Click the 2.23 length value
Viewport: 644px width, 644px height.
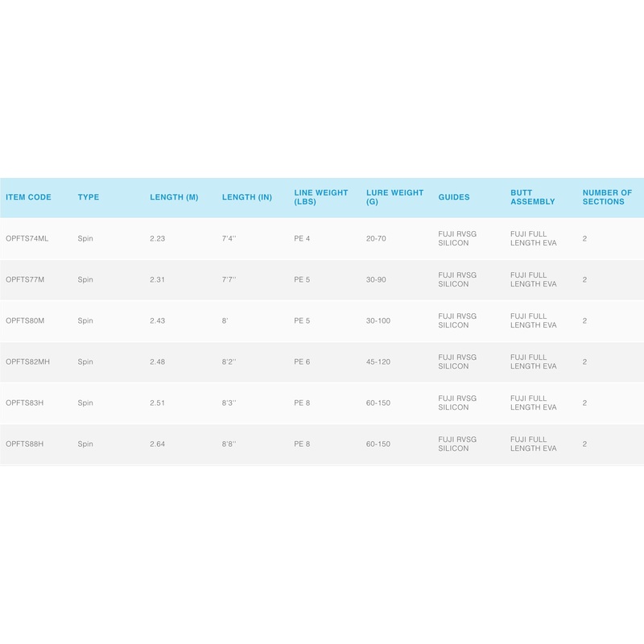point(158,239)
